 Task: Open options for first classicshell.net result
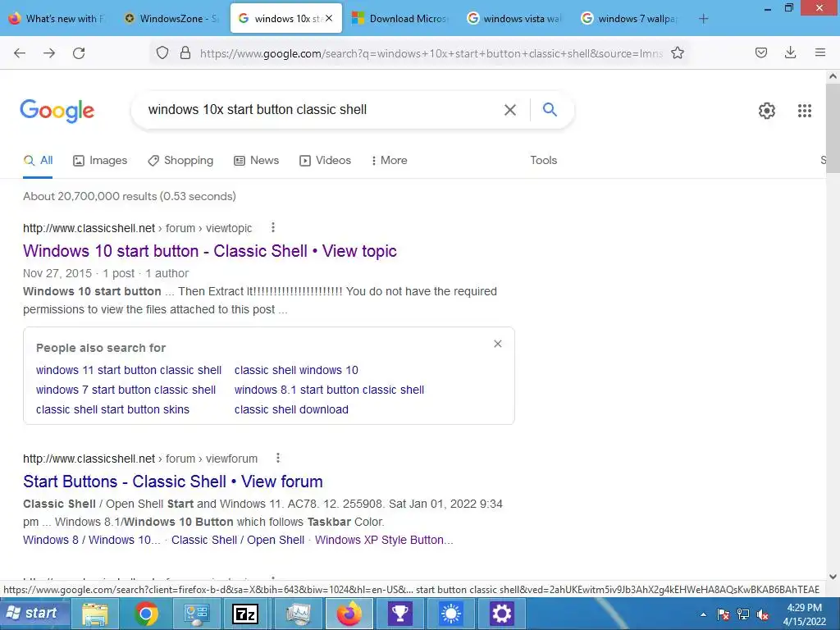coord(273,228)
